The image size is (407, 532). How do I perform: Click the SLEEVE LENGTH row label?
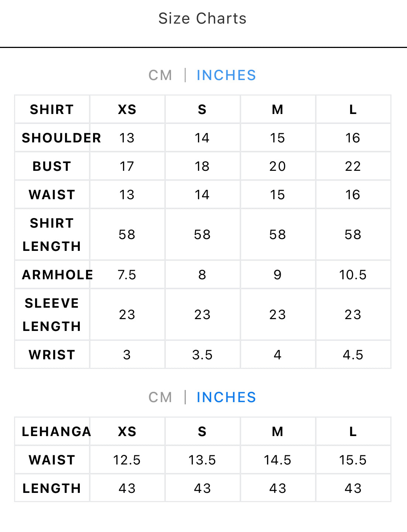[x=52, y=315]
